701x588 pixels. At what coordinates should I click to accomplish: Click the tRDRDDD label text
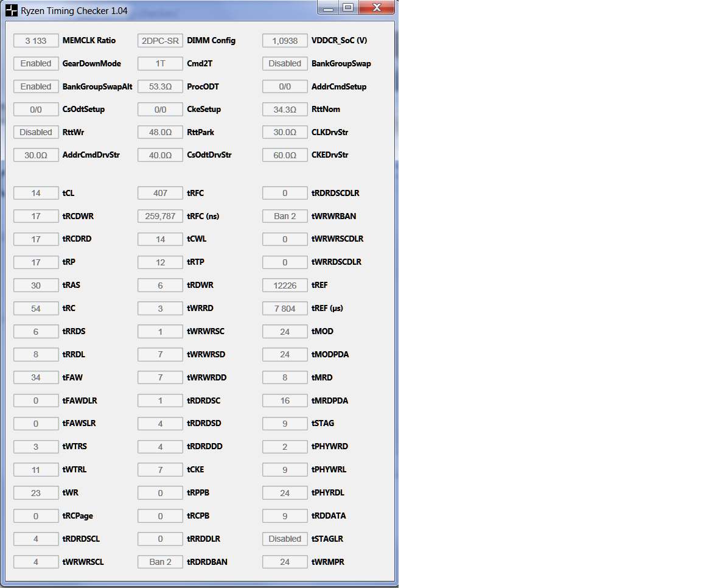204,446
